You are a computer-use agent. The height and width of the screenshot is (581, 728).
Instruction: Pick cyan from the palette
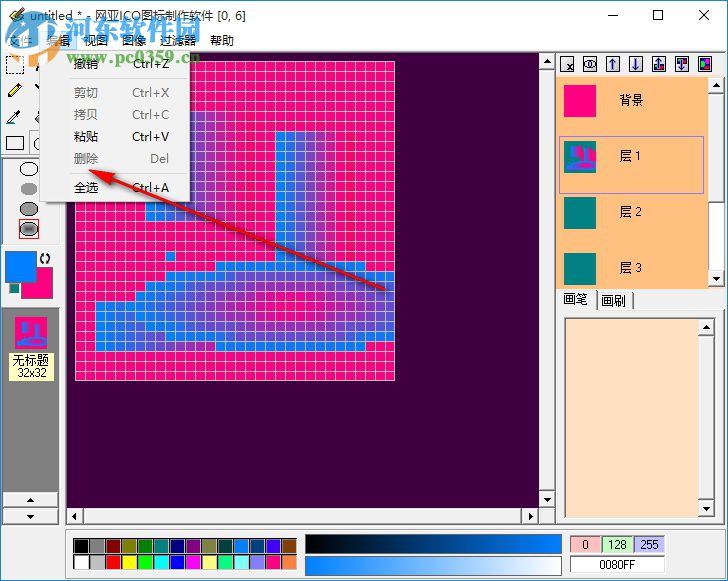pyautogui.click(x=161, y=562)
